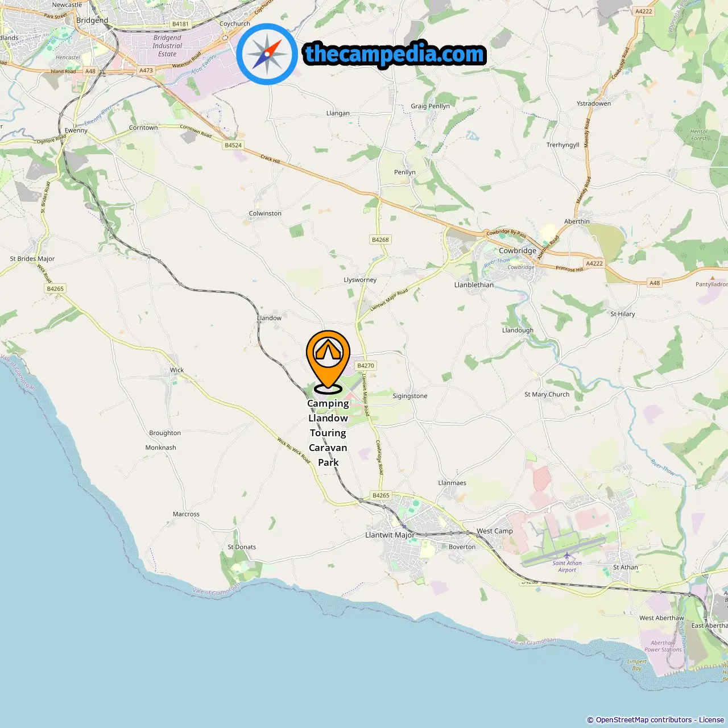Image resolution: width=728 pixels, height=728 pixels.
Task: Click the blue compass logo icon
Action: tap(267, 54)
